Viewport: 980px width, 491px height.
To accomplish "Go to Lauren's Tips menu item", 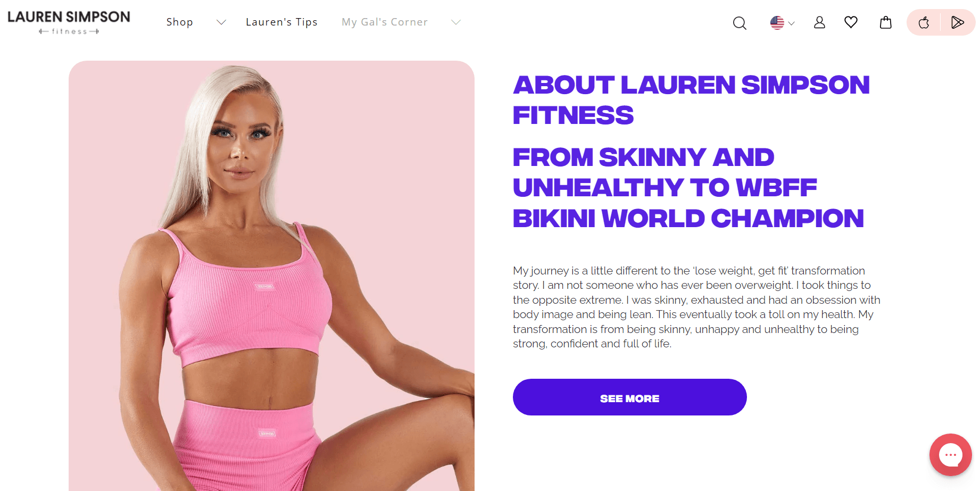I will [x=281, y=22].
